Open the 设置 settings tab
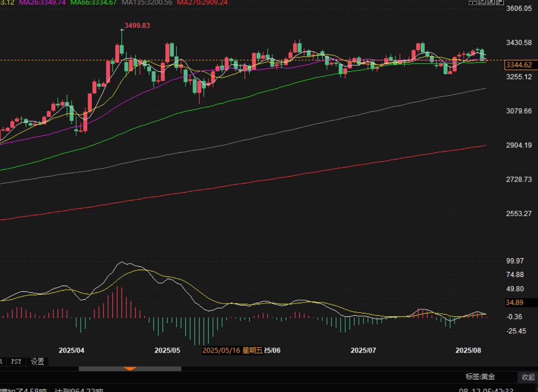This screenshot has height=392, width=538. click(x=37, y=361)
